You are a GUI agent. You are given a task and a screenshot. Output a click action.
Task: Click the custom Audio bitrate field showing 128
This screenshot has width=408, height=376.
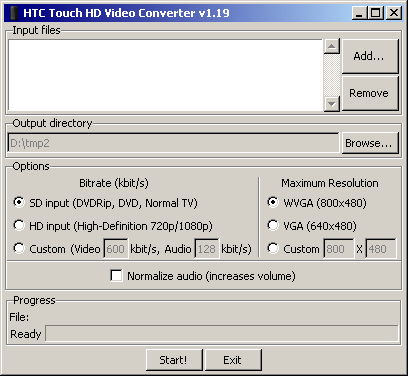[x=207, y=248]
